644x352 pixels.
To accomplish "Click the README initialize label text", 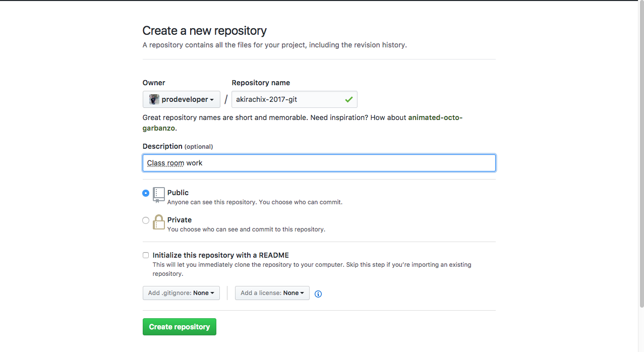I will [220, 255].
